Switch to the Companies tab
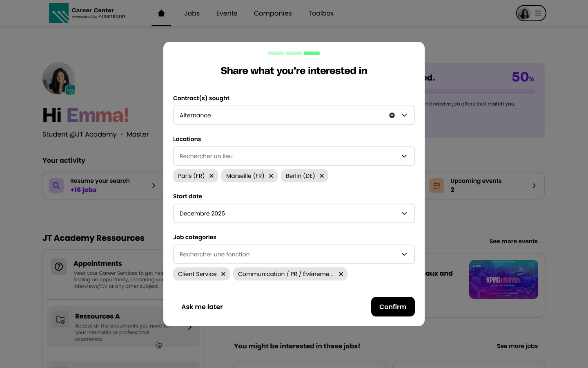Viewport: 588px width, 368px height. 273,13
